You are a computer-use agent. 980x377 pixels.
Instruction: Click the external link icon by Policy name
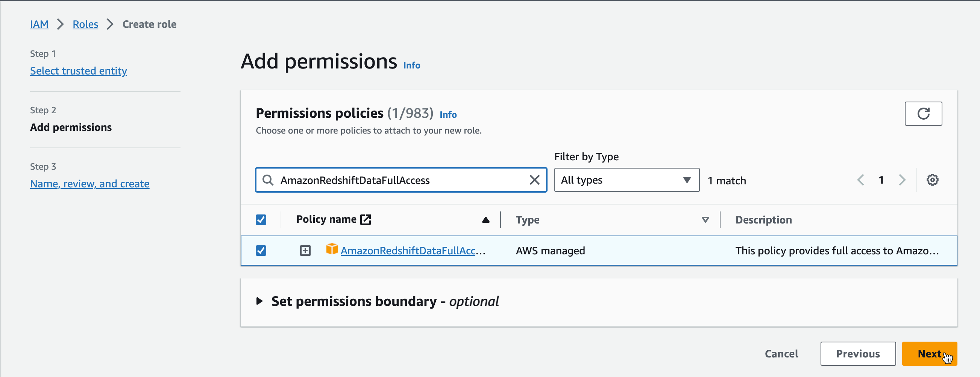[x=366, y=219]
